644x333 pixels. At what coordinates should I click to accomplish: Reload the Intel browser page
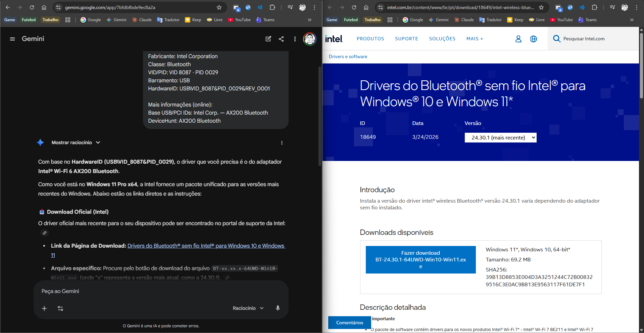[x=354, y=7]
